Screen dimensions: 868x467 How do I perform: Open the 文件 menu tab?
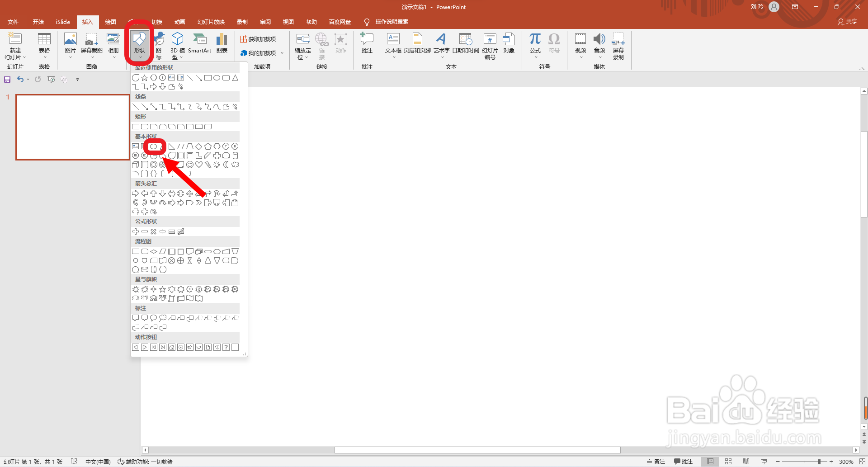13,22
